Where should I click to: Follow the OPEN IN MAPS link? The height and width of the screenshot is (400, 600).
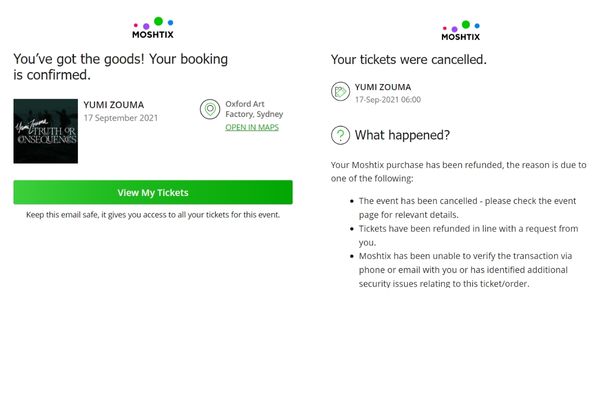(252, 127)
